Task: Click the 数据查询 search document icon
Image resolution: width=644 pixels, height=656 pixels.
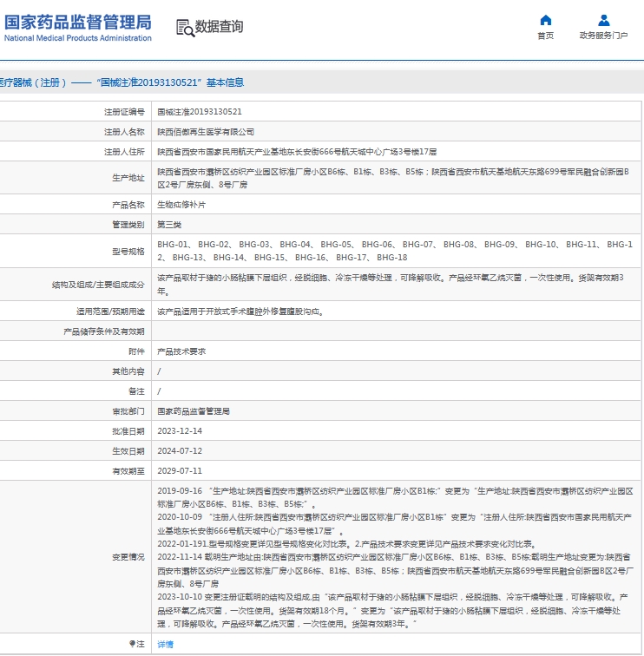Action: click(185, 28)
